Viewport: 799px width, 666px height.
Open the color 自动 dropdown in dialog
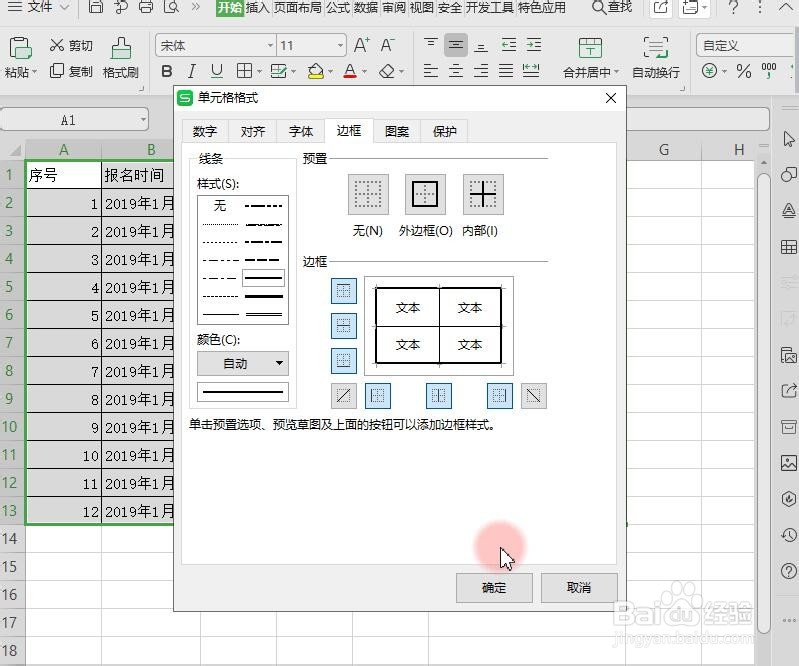(243, 363)
